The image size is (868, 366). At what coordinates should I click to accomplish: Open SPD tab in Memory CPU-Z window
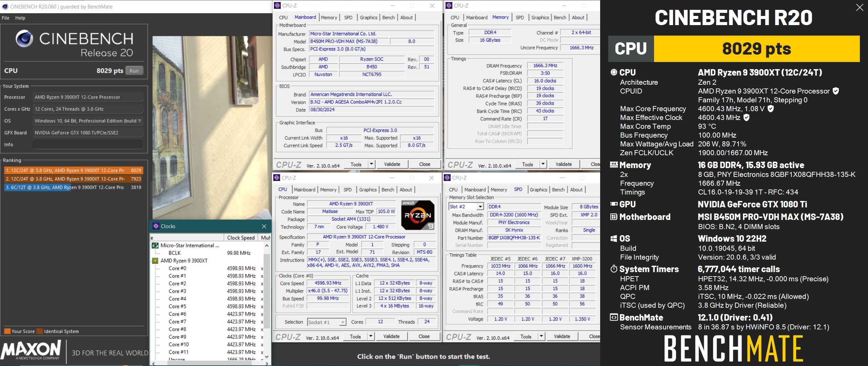click(x=520, y=18)
